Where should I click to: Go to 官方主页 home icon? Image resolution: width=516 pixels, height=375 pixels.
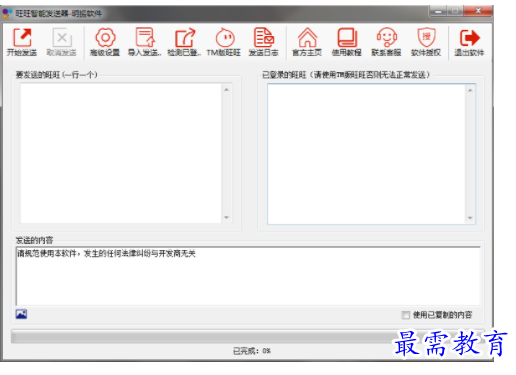[x=307, y=38]
